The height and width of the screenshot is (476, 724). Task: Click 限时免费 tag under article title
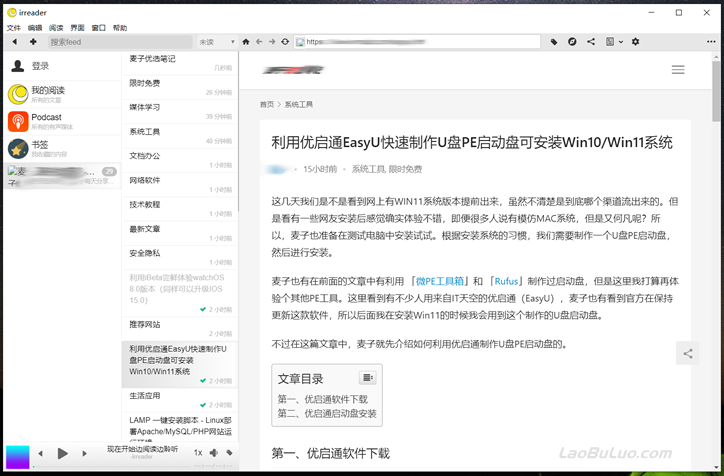(405, 169)
